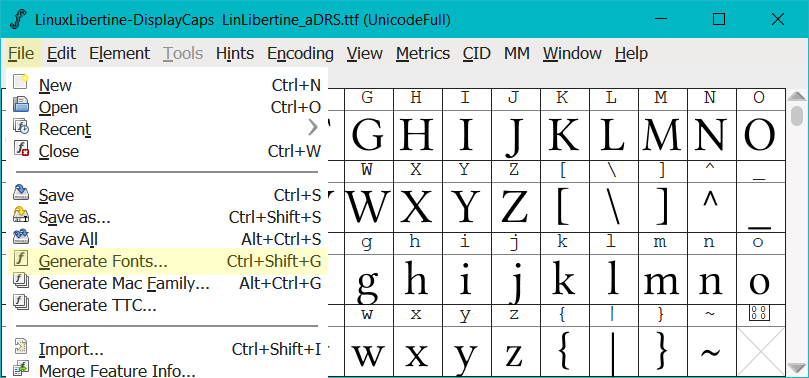Open the Hints menu
This screenshot has width=809, height=378.
tap(235, 53)
